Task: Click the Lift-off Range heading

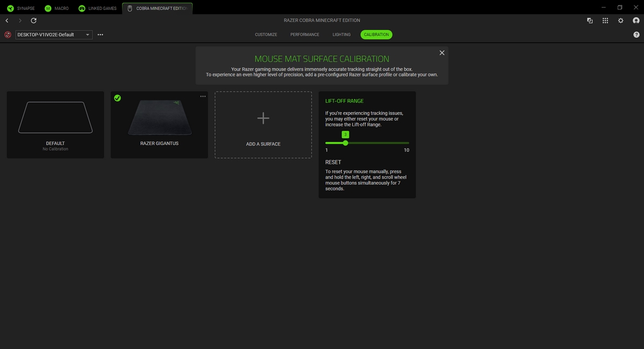Action: coord(344,101)
